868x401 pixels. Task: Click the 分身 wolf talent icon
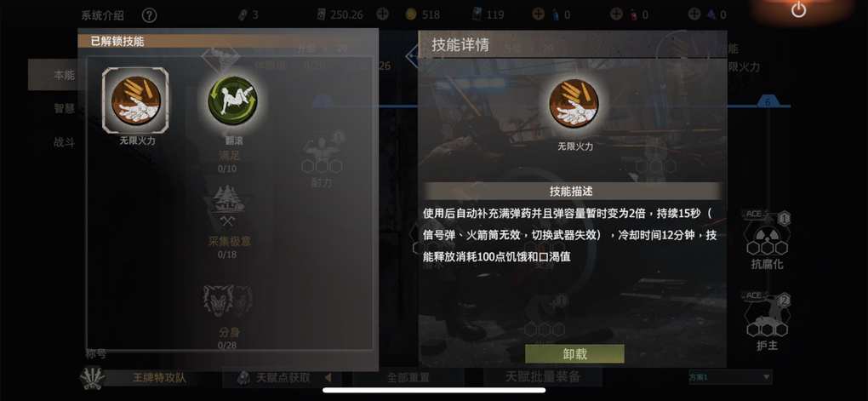click(227, 302)
